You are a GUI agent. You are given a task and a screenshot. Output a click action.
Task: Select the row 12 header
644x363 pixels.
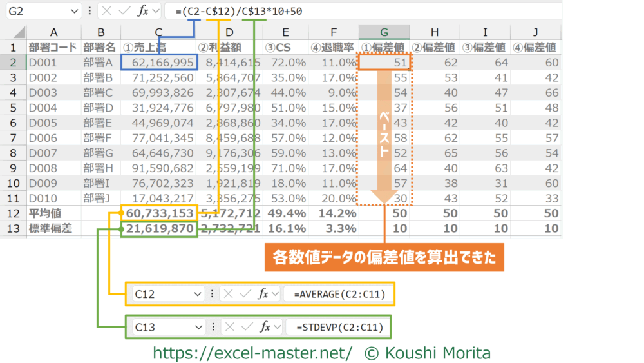coord(12,213)
